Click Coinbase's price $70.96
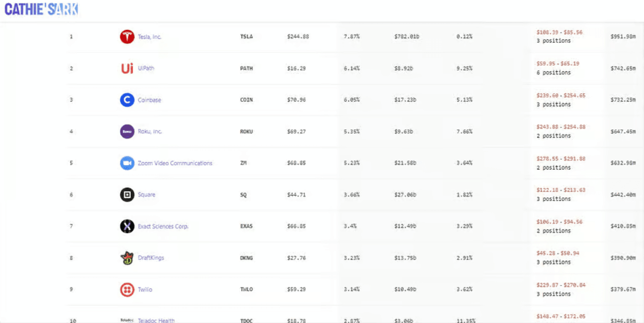644x323 pixels. click(x=296, y=100)
